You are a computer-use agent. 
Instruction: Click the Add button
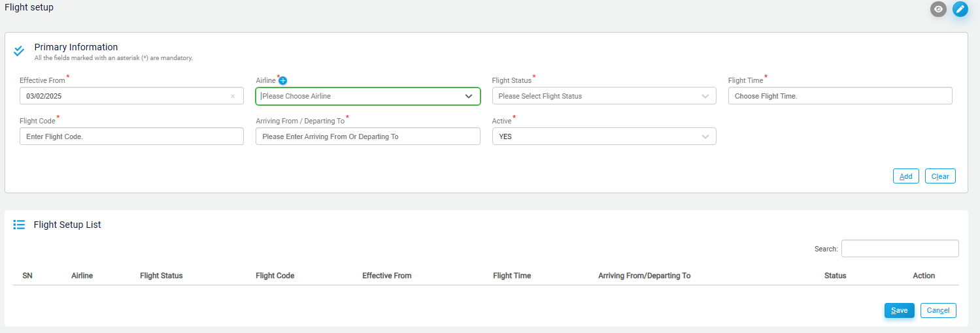click(906, 176)
